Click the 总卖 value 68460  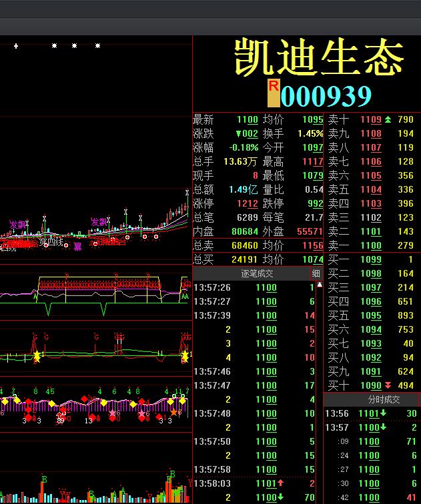245,246
